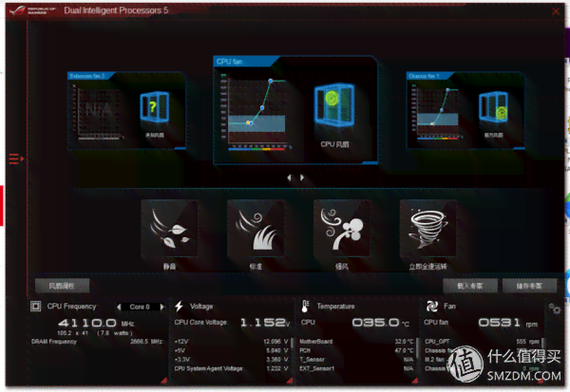Screen dimensions: 570x392
Task: Switch to next core right of Core 0
Action: (162, 307)
